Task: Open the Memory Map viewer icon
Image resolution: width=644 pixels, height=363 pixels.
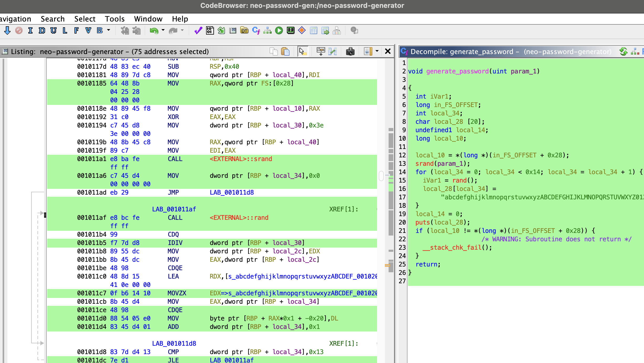Action: tap(291, 30)
